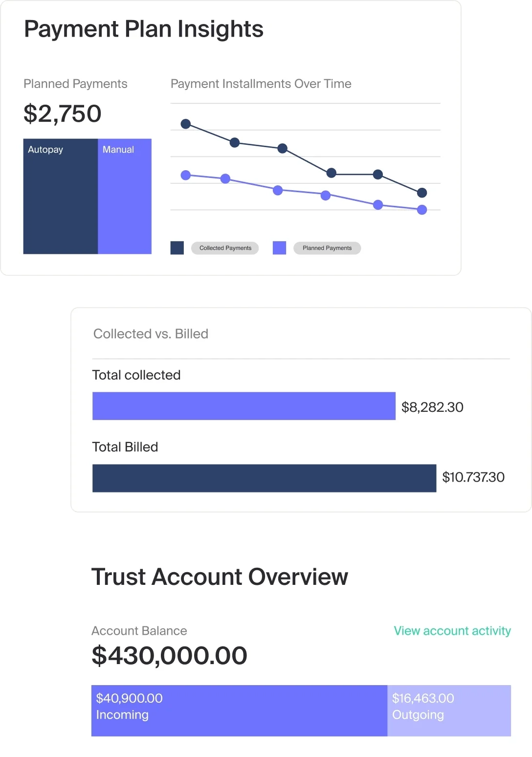
Task: Click the first purple point on planned line
Action: click(186, 175)
